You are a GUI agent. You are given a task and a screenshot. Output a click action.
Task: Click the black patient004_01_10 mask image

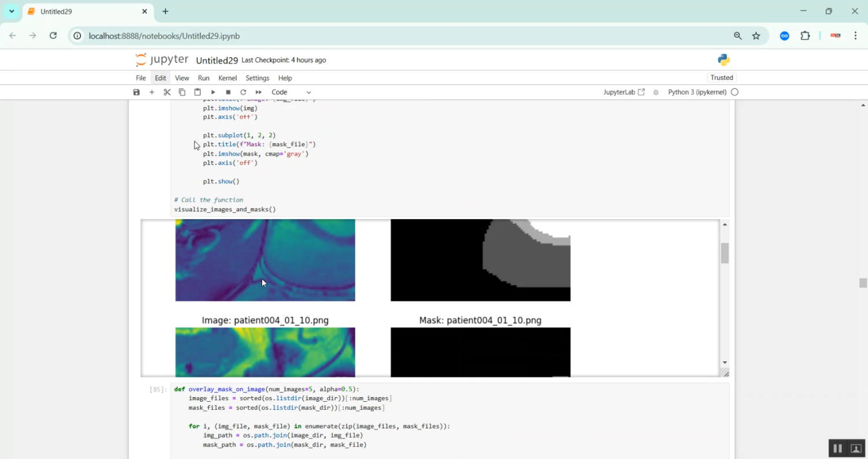click(x=480, y=353)
